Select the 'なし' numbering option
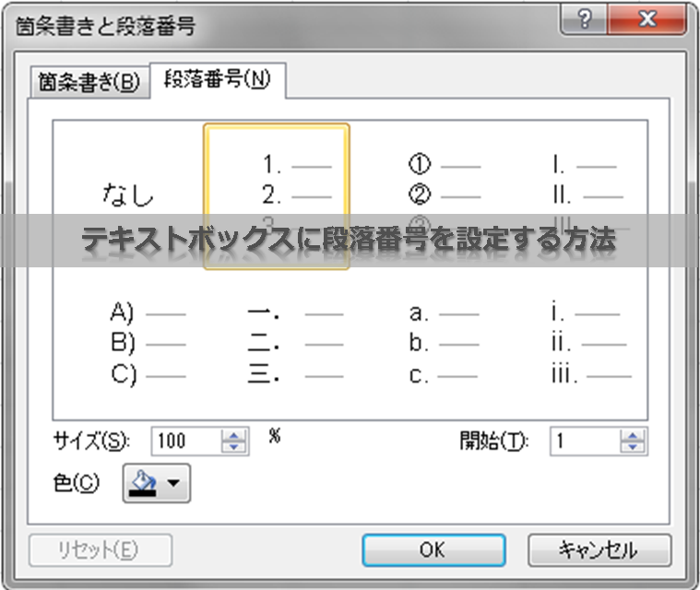 [x=127, y=195]
